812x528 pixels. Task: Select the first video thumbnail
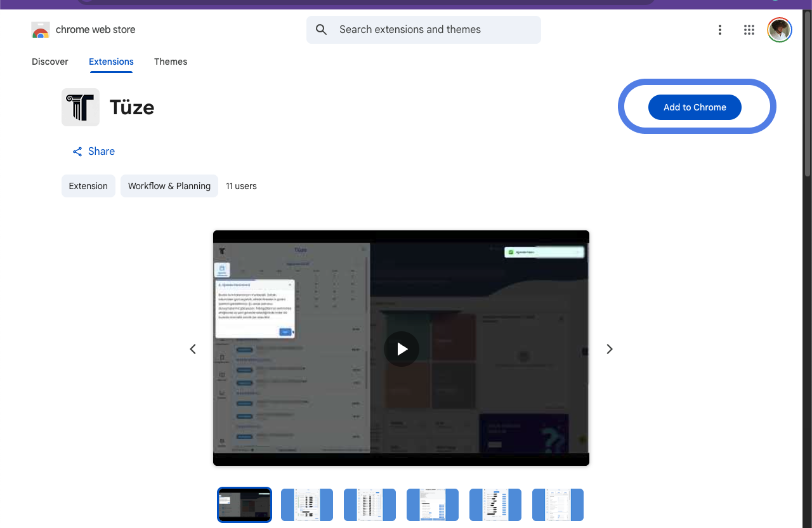244,505
